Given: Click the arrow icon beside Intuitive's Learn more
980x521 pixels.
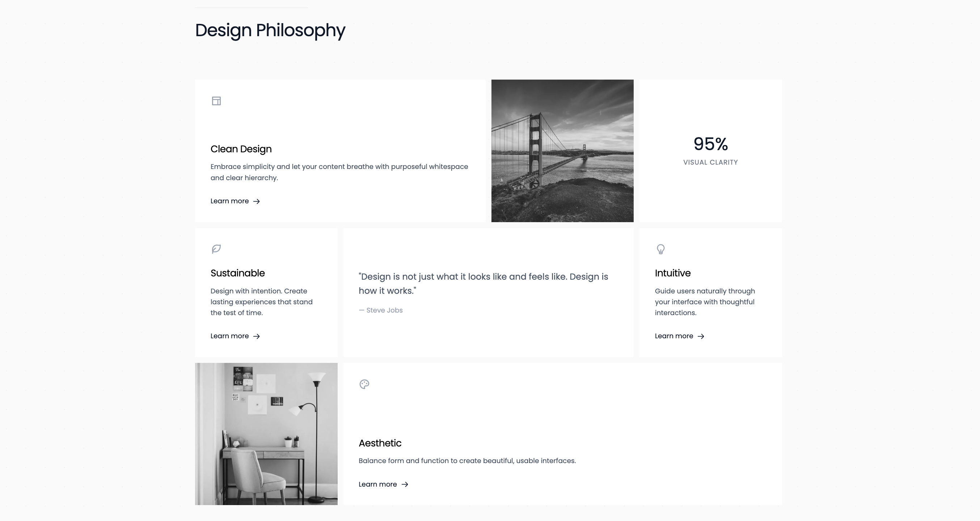Looking at the screenshot, I should (701, 336).
